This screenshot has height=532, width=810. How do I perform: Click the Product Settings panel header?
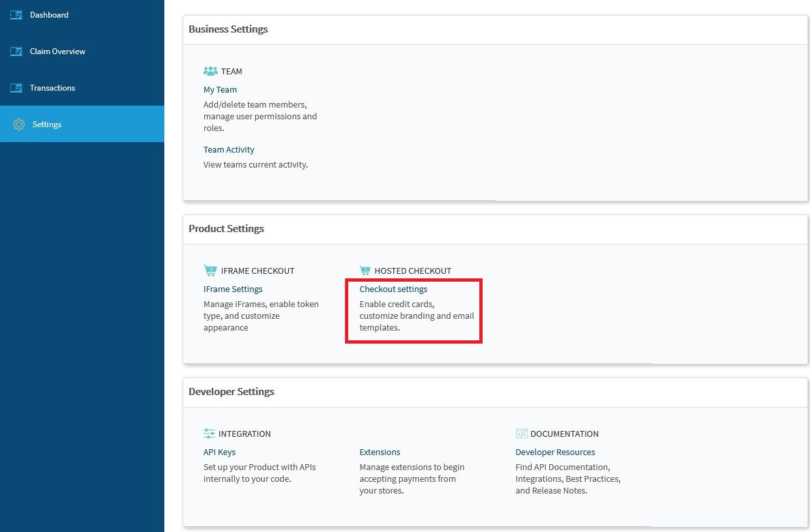point(226,229)
